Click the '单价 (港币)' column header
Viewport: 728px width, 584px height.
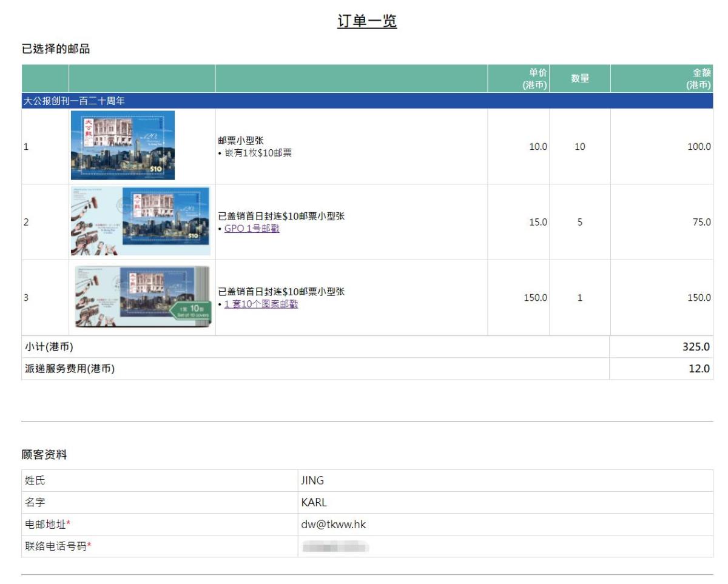pos(534,79)
